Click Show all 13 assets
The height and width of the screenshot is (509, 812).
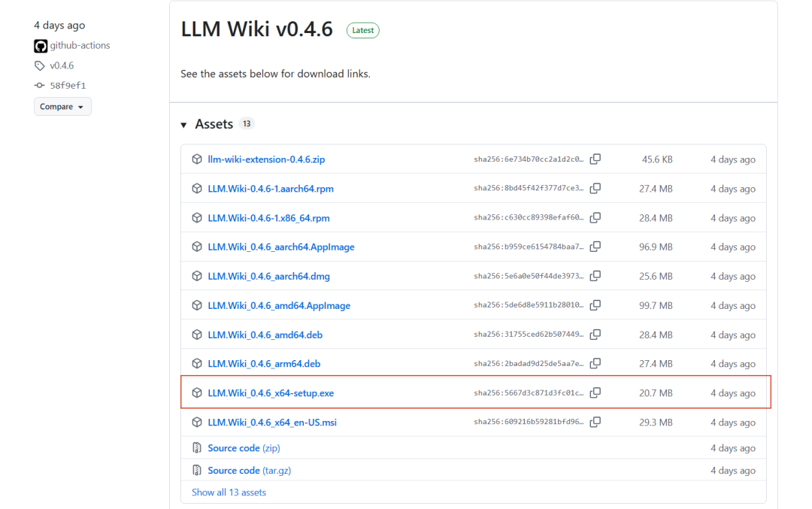[x=229, y=492]
